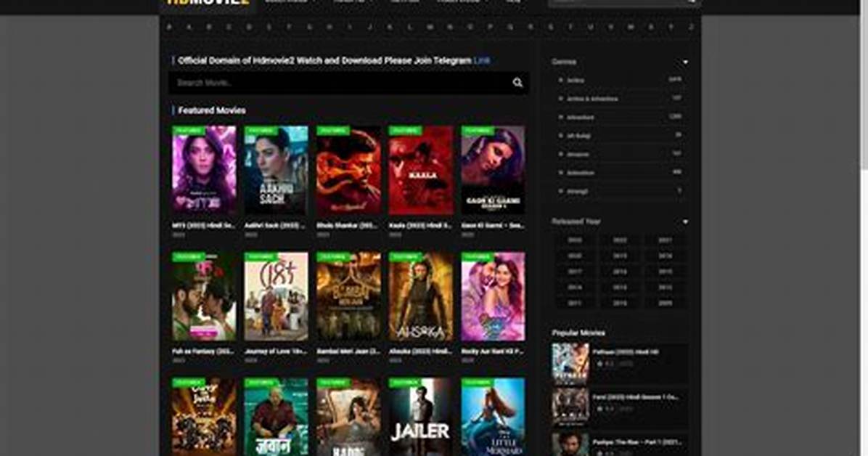Screen dimensions: 868x456
Task: Open the Journey of Love 18+ poster
Action: pos(276,296)
